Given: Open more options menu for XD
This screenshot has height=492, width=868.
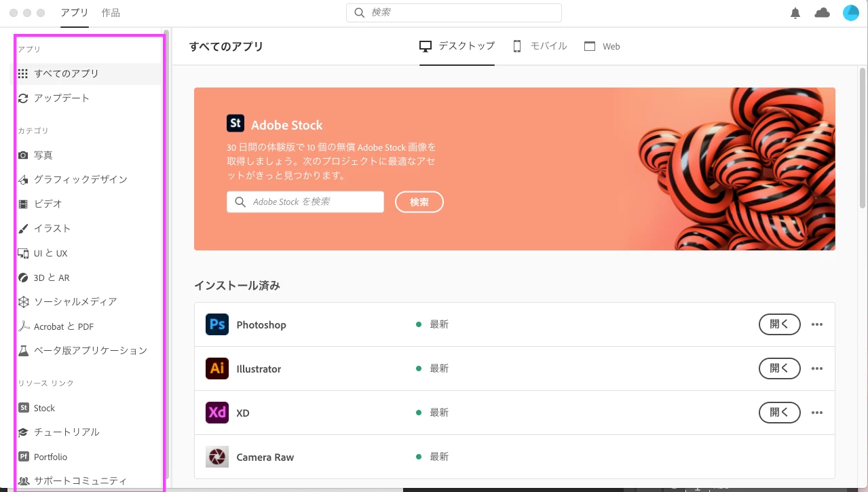Looking at the screenshot, I should coord(817,413).
